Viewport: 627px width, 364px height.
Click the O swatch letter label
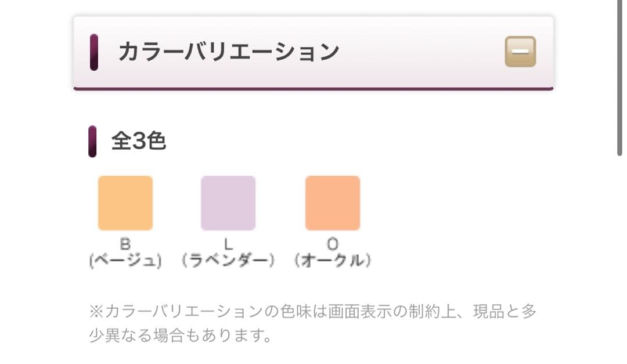click(333, 243)
